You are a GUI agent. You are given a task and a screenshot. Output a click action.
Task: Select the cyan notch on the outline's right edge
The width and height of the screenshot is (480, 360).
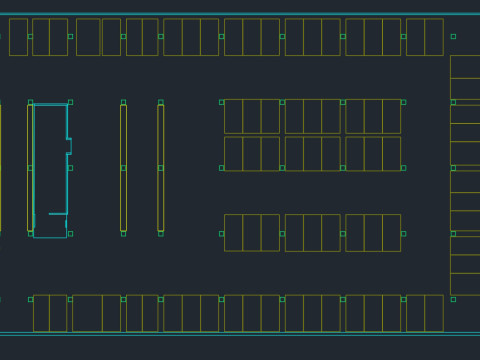pyautogui.click(x=69, y=146)
